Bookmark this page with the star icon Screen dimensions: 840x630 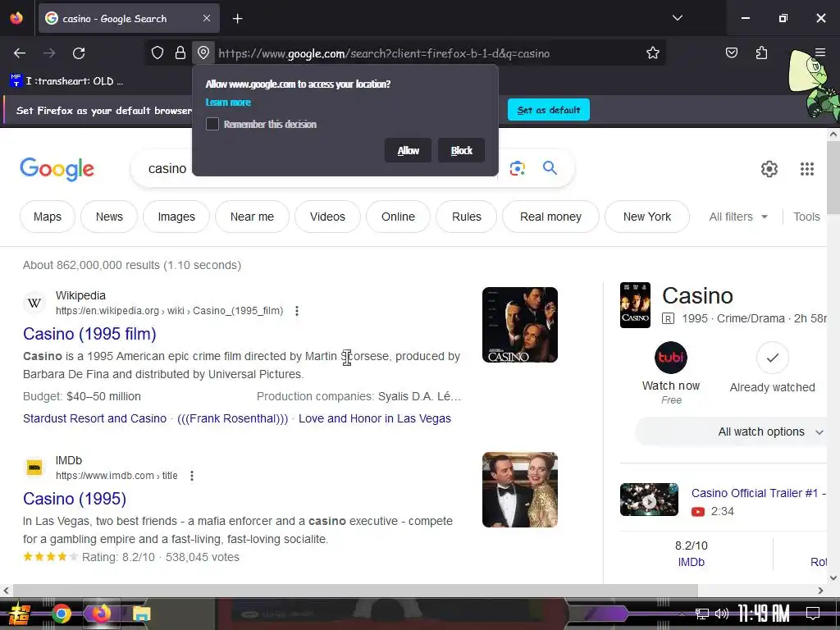652,53
